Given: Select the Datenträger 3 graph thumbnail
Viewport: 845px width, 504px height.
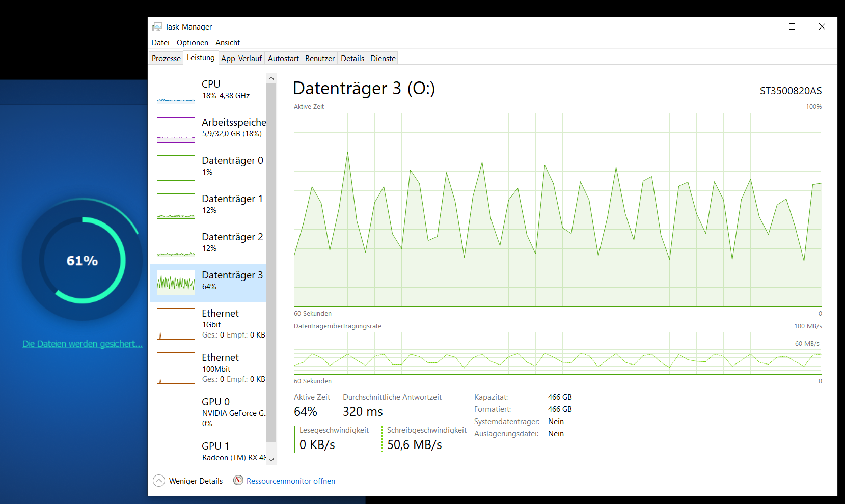Looking at the screenshot, I should (x=176, y=283).
